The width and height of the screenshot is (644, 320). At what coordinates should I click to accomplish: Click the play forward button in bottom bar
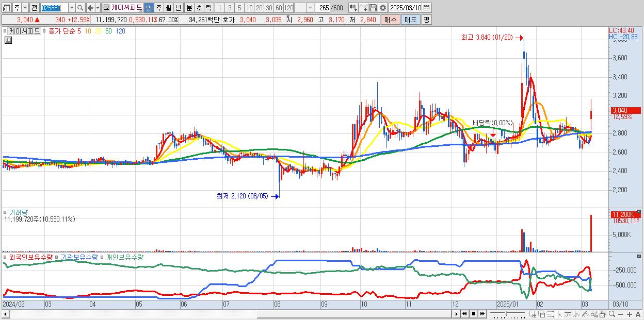(x=457, y=314)
